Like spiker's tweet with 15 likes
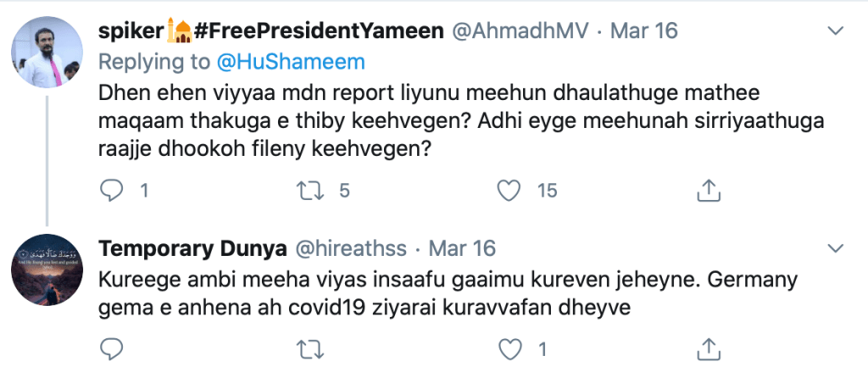 (x=509, y=191)
